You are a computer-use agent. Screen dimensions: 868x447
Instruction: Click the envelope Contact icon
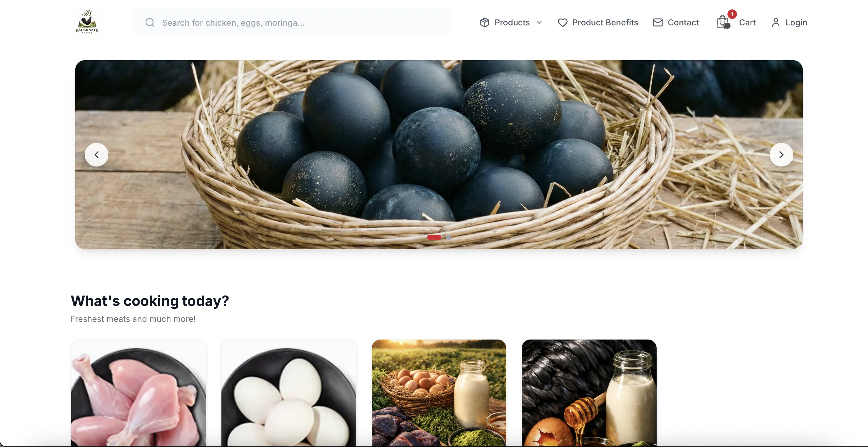coord(657,22)
